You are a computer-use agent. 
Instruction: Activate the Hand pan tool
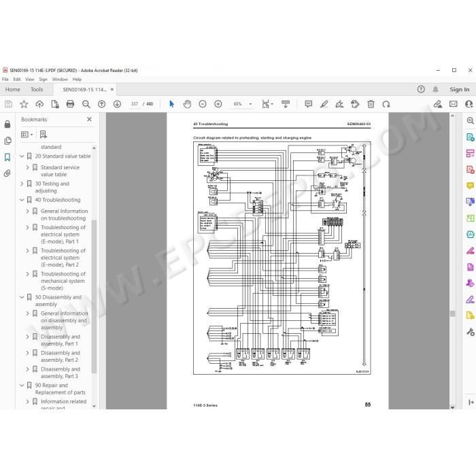coord(187,104)
